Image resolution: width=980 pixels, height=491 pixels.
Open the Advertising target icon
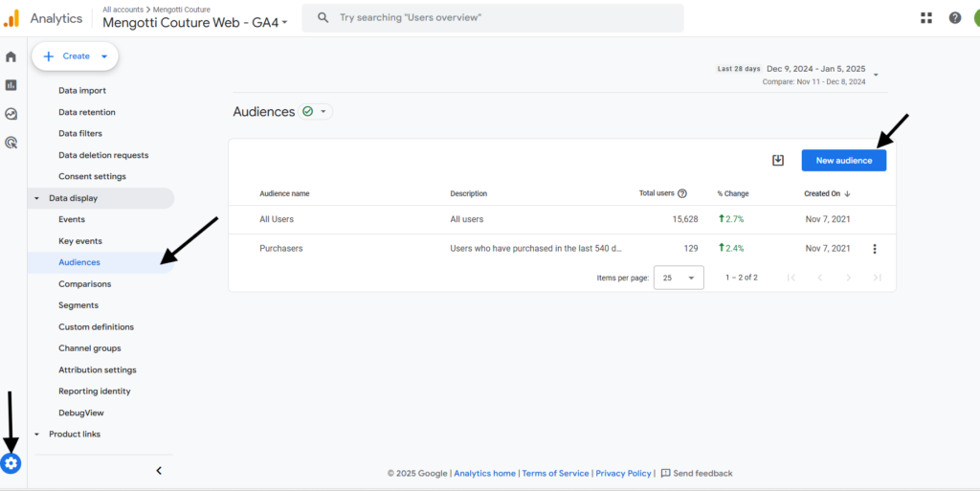pos(11,143)
